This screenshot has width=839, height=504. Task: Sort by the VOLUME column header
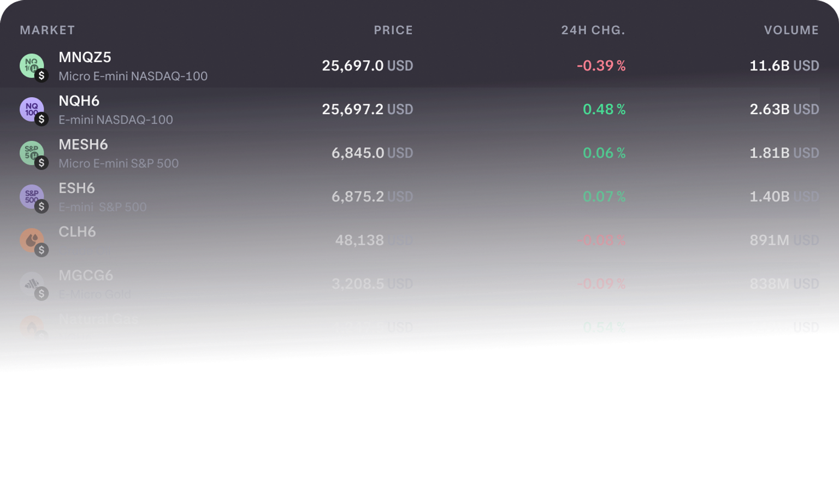tap(791, 30)
